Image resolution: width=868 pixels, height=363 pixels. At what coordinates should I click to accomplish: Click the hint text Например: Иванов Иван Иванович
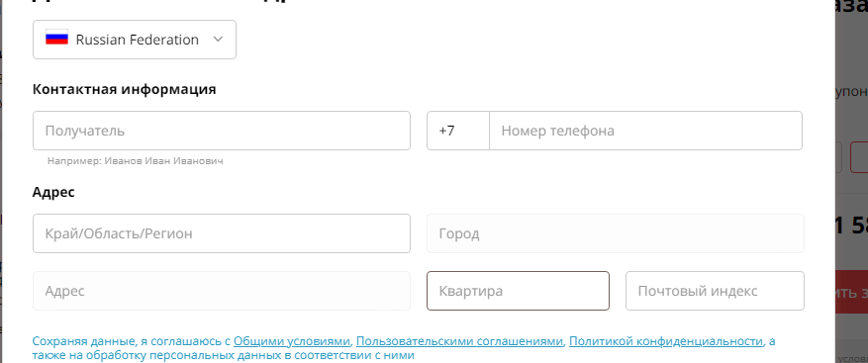tap(135, 161)
